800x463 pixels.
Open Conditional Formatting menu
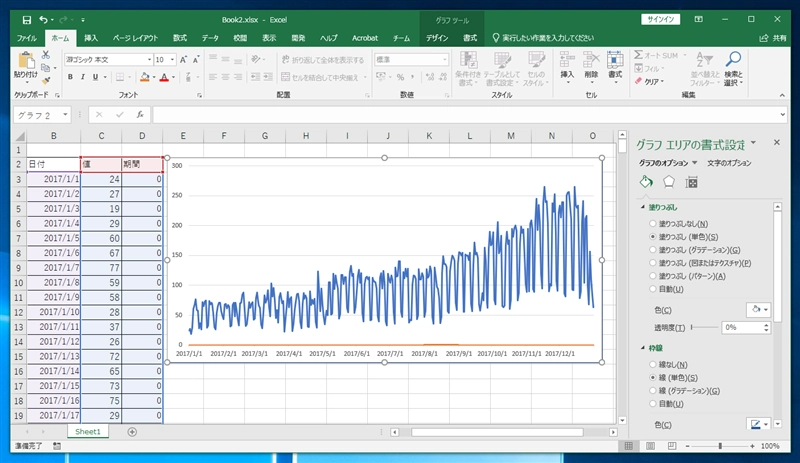pos(468,68)
